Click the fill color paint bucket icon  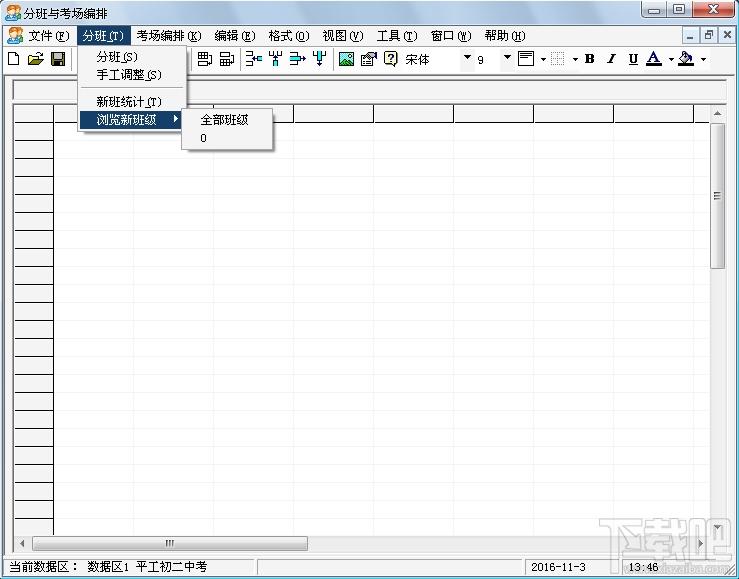[x=686, y=59]
